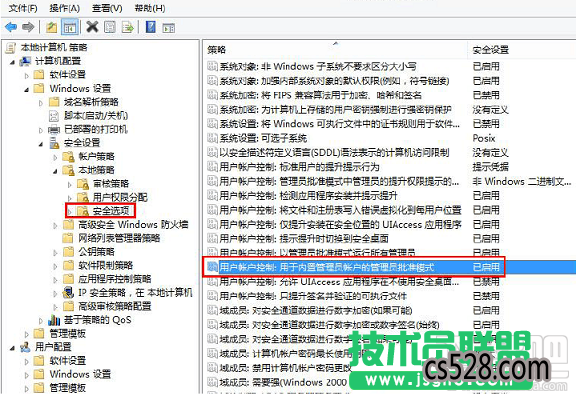Select the 用户权限分配 tree item
Viewport: 576px width, 396px height.
[120, 197]
